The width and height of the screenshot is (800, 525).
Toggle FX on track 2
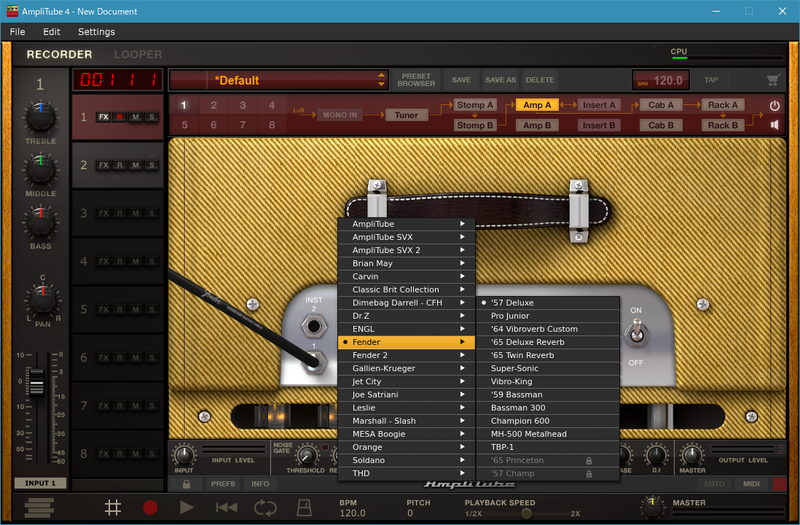[x=104, y=165]
